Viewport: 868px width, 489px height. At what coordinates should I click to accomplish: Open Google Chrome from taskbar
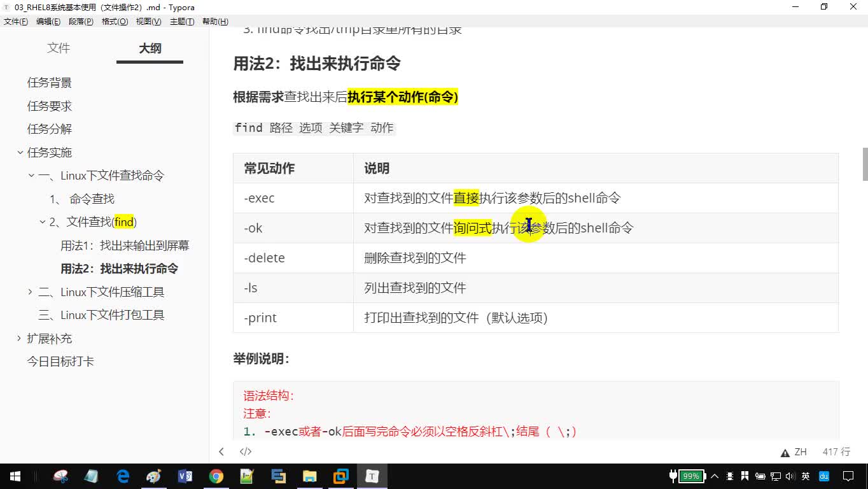[x=216, y=476]
